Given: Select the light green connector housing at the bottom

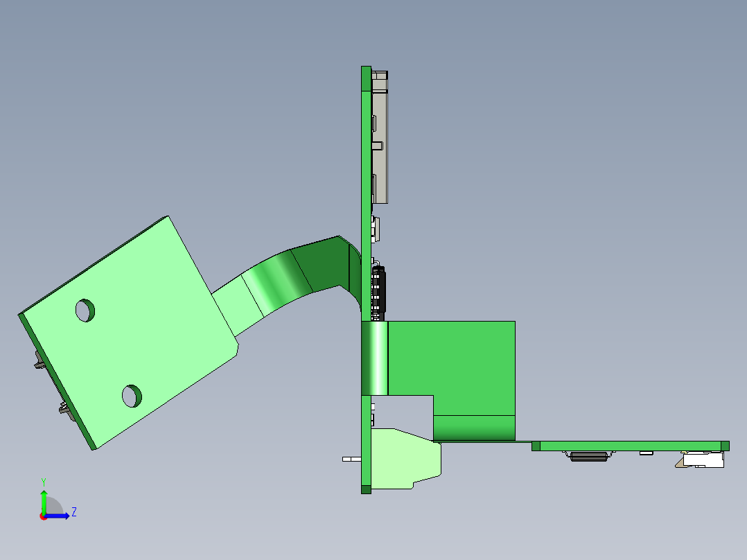Looking at the screenshot, I should point(405,459).
